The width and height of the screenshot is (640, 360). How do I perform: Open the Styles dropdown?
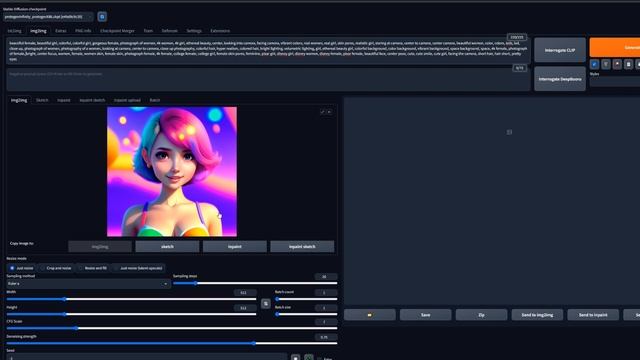615,81
